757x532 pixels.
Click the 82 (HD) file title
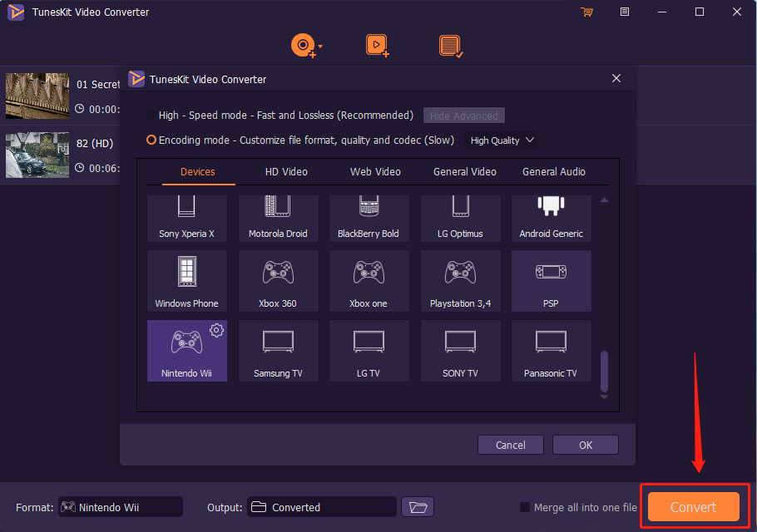(95, 143)
